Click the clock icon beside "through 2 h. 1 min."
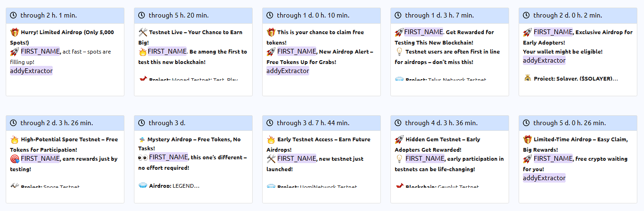 13,15
